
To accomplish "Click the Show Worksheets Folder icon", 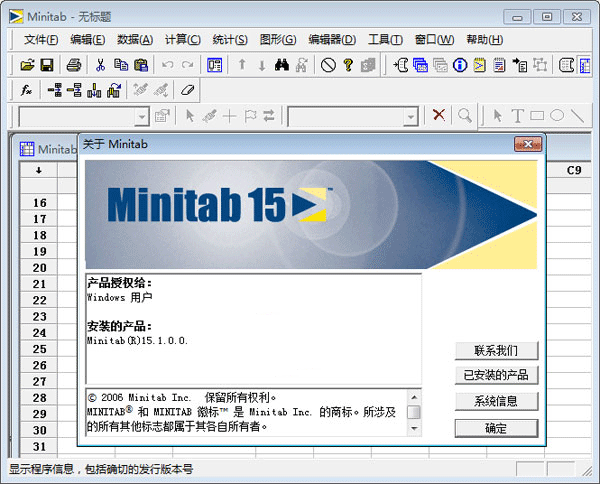I will pos(421,65).
